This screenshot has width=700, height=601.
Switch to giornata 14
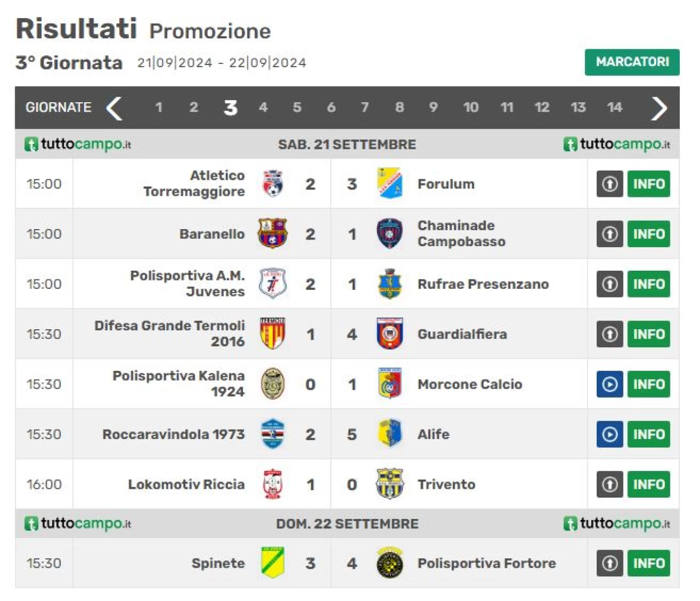pyautogui.click(x=615, y=108)
